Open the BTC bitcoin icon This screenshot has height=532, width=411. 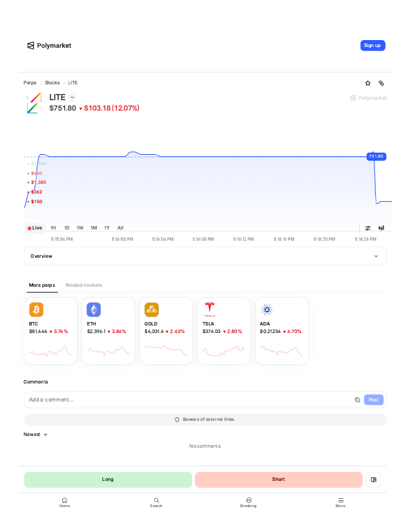(x=37, y=310)
